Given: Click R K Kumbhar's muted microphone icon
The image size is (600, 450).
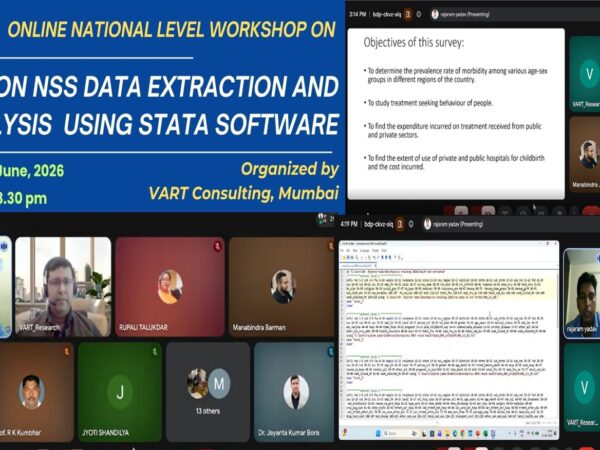Looking at the screenshot, I should pyautogui.click(x=67, y=351).
